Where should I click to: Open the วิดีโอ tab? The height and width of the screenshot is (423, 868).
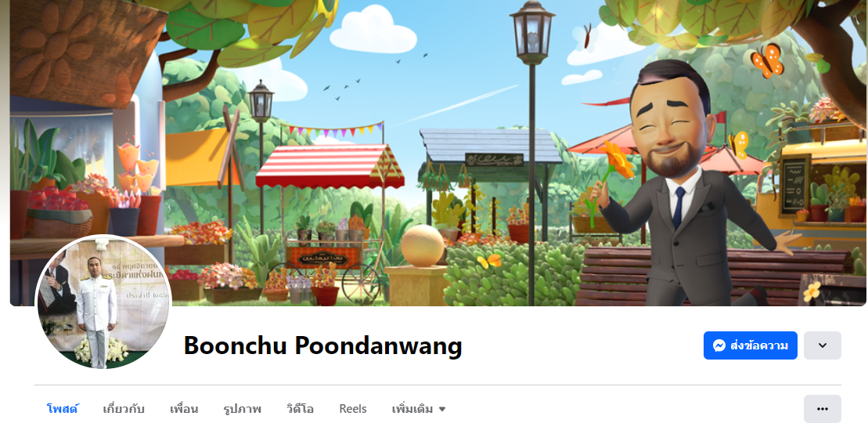coord(300,409)
